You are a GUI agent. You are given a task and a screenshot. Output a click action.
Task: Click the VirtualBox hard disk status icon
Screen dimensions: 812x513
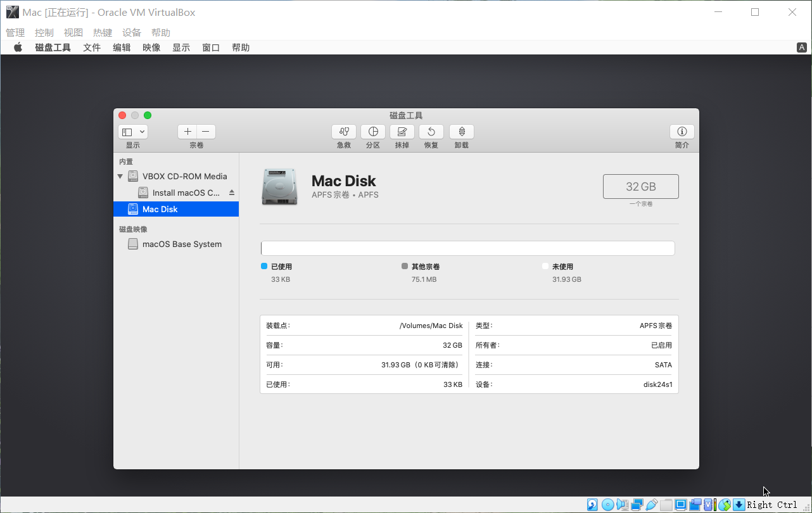pyautogui.click(x=592, y=505)
